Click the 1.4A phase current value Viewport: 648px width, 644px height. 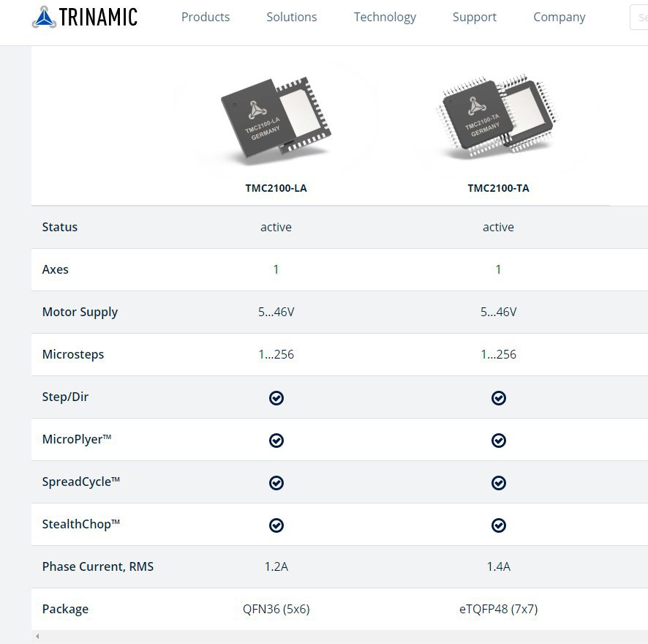pos(498,566)
